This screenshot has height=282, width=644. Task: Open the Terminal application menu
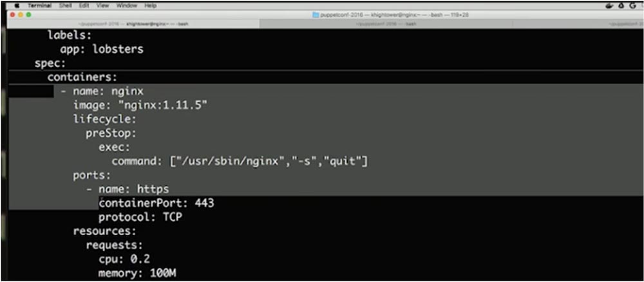[39, 6]
